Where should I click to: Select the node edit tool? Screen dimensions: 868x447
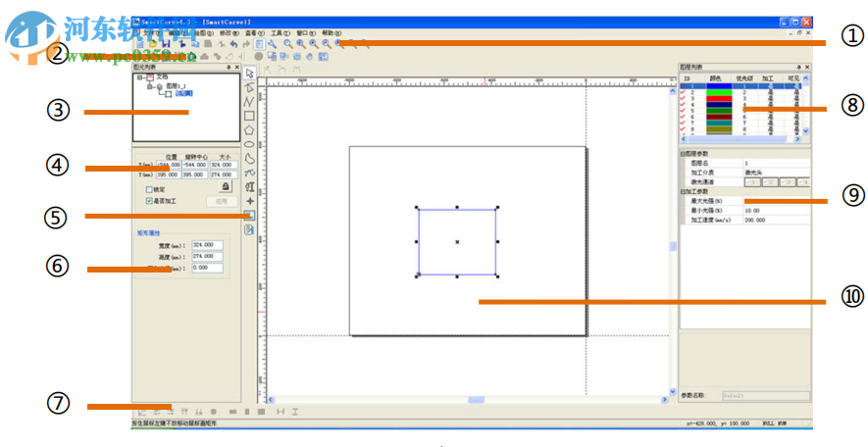[x=250, y=87]
